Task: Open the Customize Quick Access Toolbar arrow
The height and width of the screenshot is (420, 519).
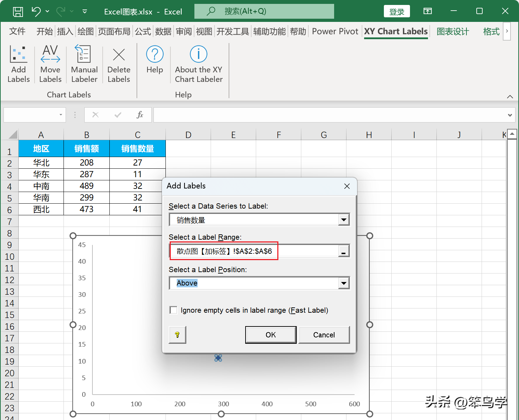Action: (x=85, y=12)
